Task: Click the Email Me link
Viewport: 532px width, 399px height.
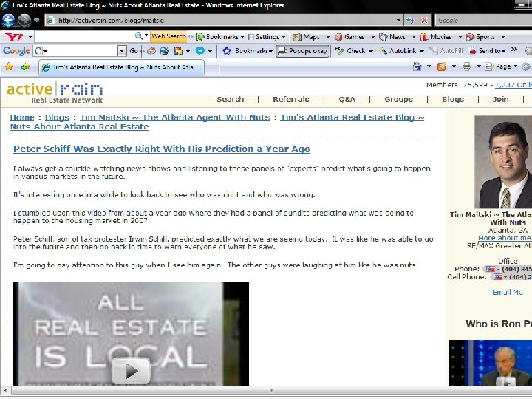Action: tap(508, 292)
